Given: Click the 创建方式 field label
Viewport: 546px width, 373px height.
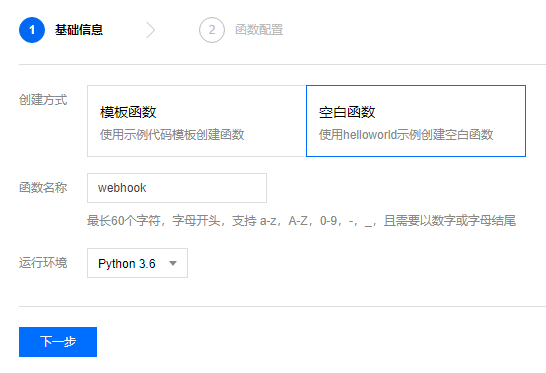Looking at the screenshot, I should click(43, 100).
